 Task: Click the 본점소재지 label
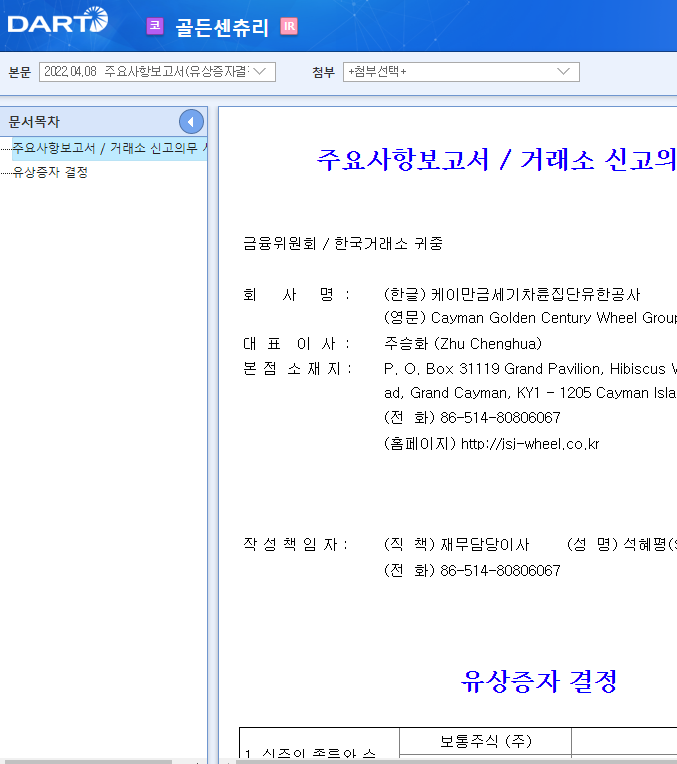(297, 369)
